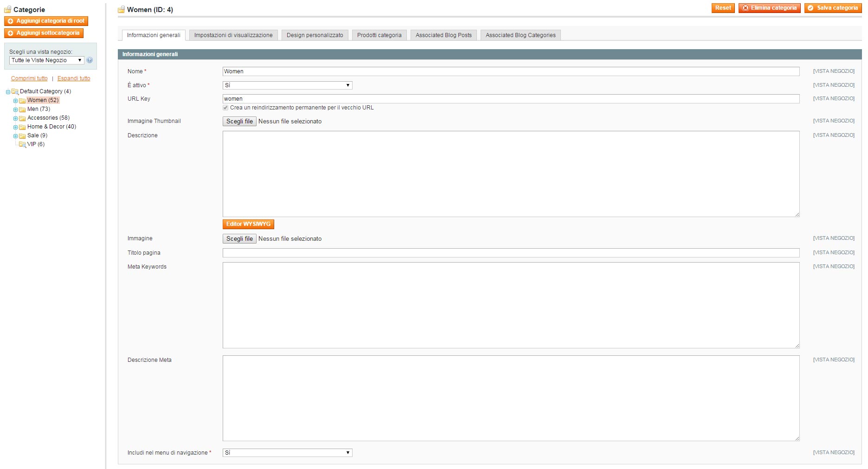
Task: Click the help icon beside store view selector
Action: 90,60
